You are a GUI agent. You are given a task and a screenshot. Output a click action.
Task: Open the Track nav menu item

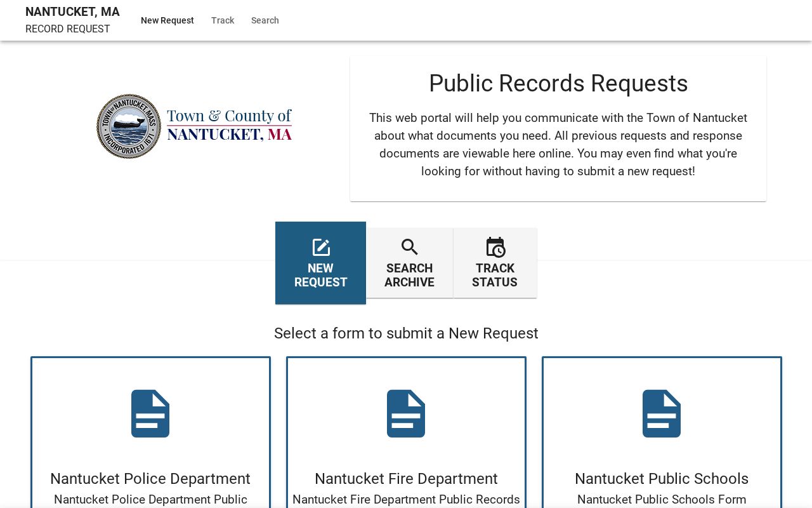223,20
